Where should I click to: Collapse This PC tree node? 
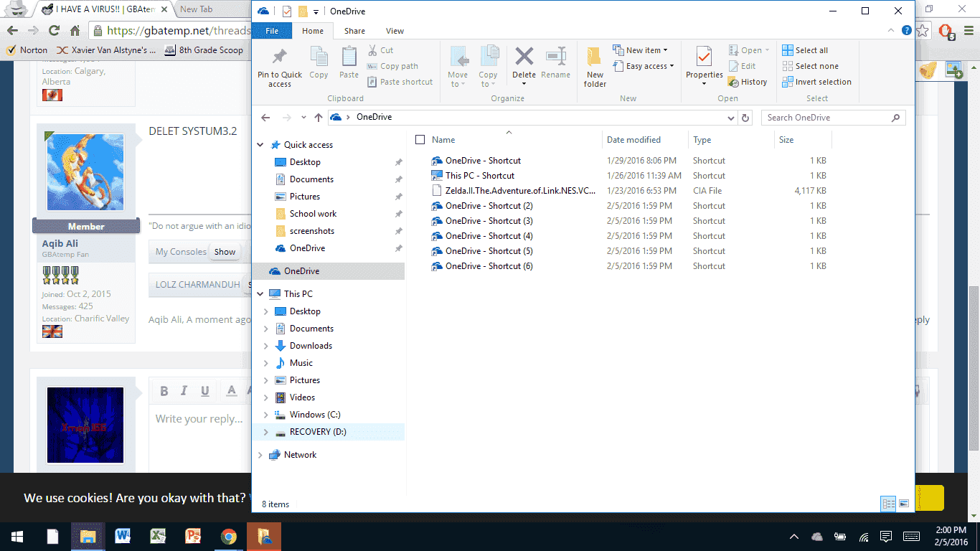pos(260,294)
